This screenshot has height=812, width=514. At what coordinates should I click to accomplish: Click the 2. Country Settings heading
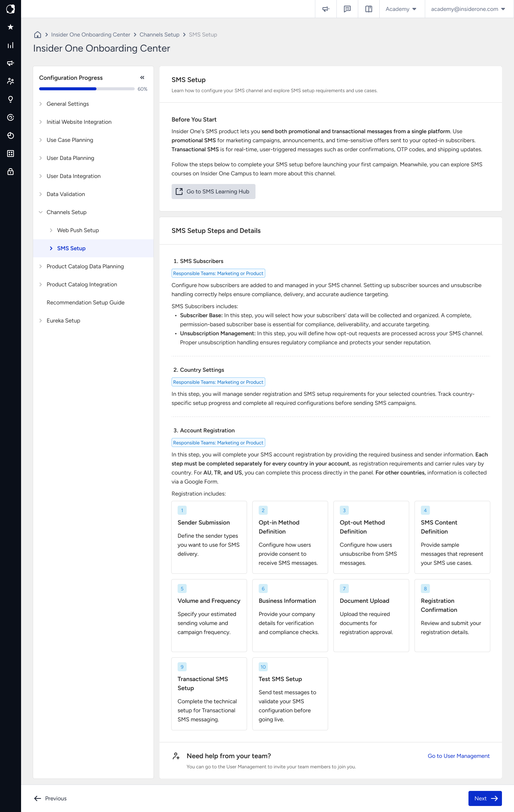(199, 370)
